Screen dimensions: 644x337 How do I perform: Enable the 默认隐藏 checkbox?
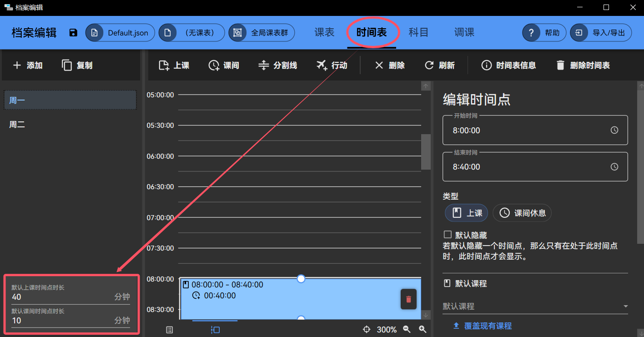[447, 234]
